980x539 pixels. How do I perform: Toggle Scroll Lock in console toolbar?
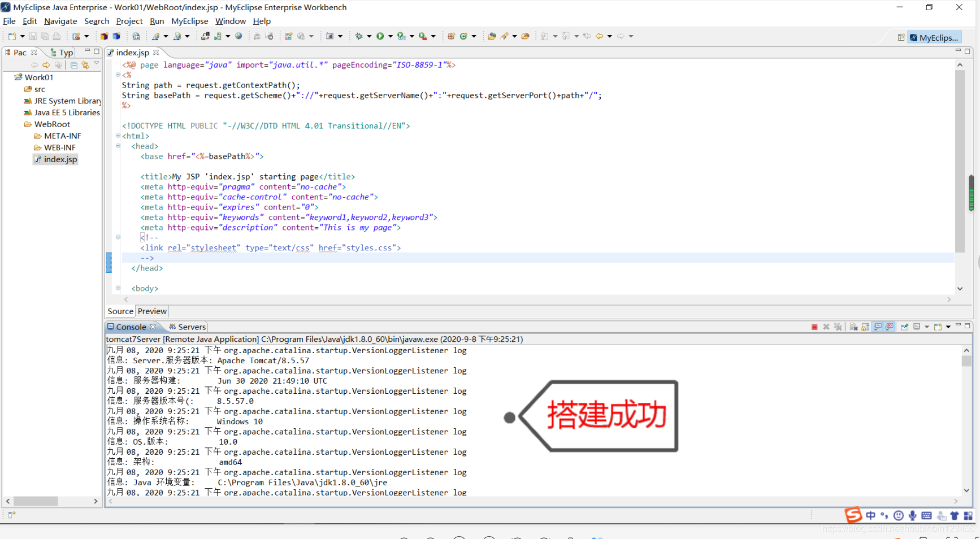(x=865, y=327)
